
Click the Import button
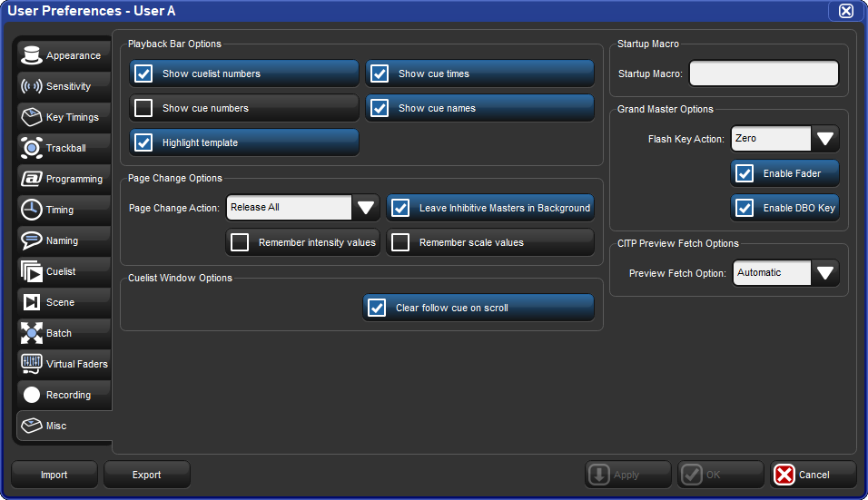click(x=54, y=475)
